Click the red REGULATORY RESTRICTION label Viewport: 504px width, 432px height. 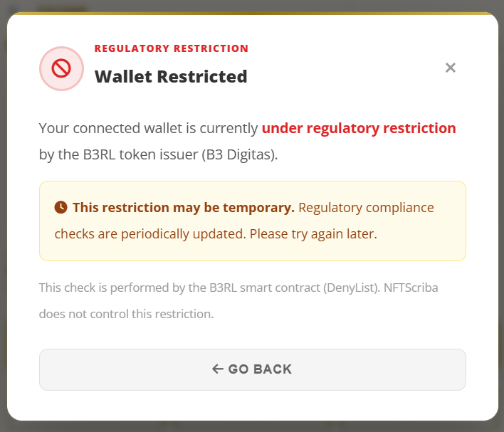[172, 48]
